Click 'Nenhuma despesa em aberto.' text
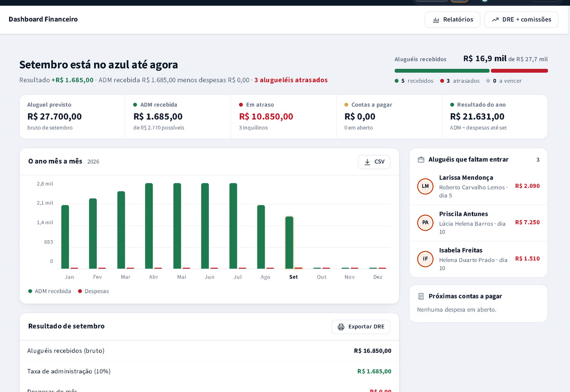The image size is (570, 392). click(x=456, y=310)
